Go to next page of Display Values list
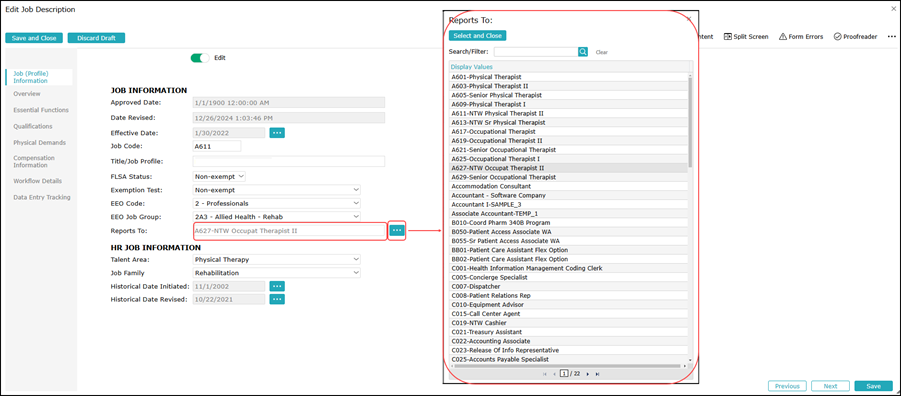Viewport: 901px width, 396px height. click(587, 374)
